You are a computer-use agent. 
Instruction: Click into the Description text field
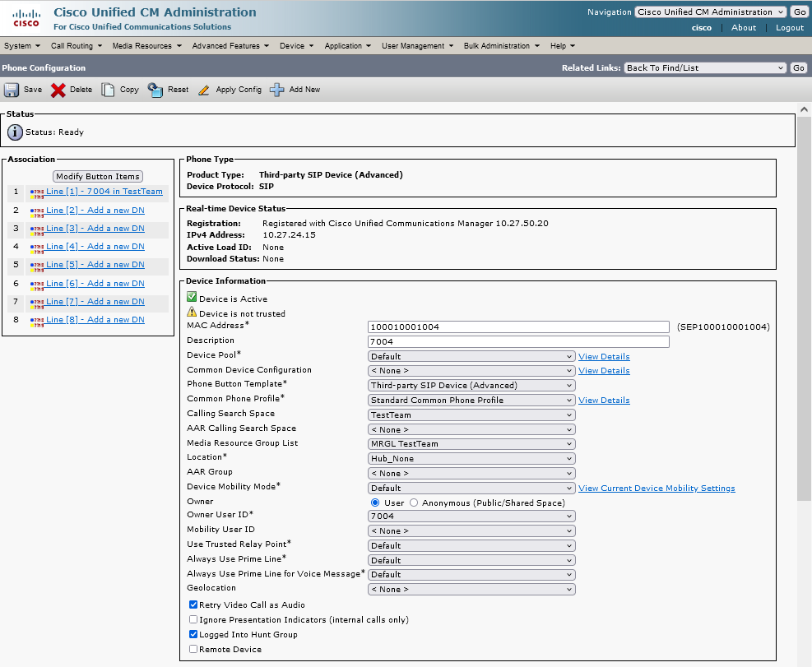click(518, 341)
